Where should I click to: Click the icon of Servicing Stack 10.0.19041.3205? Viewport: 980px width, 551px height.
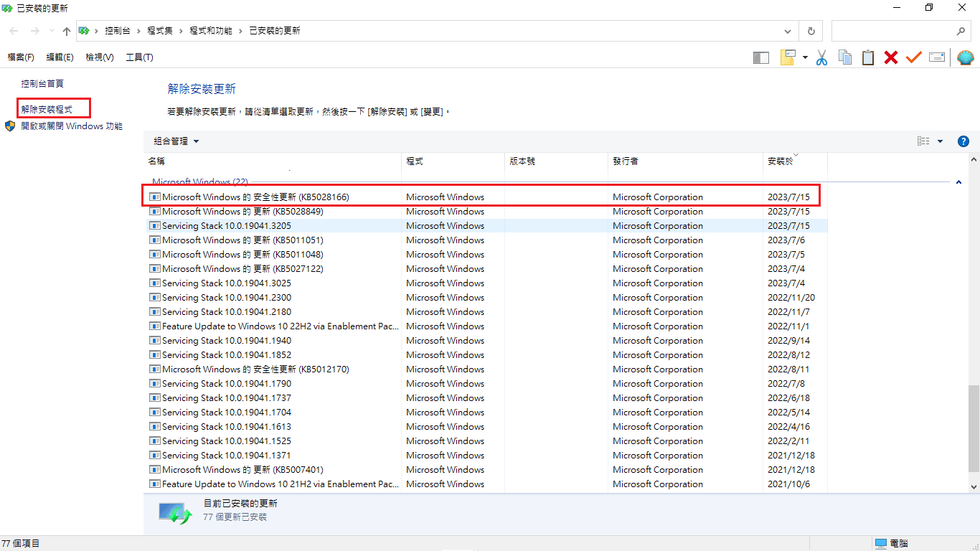tap(154, 226)
